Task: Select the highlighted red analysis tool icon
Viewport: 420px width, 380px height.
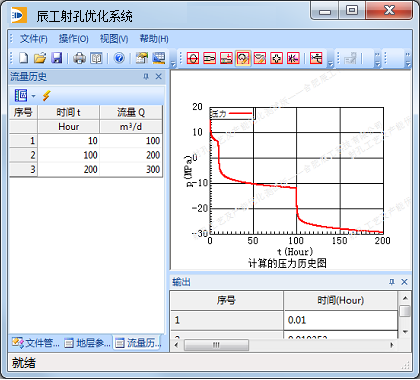Action: point(243,58)
